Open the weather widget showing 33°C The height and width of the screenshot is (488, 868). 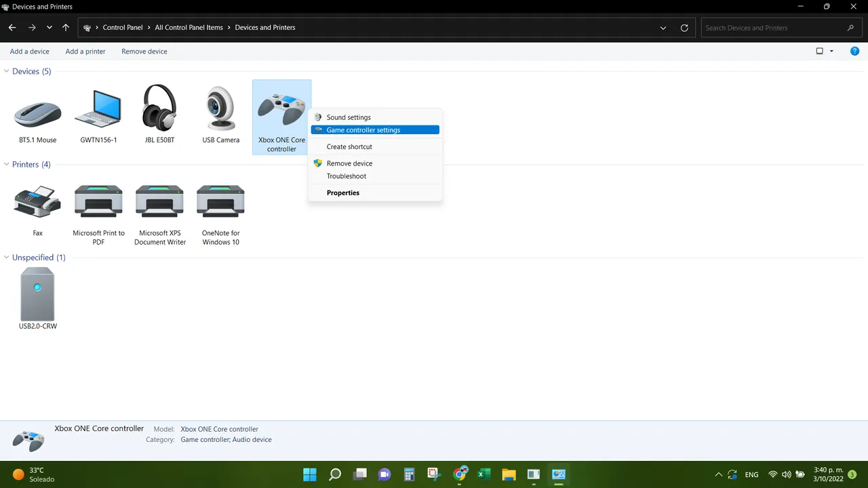(x=33, y=474)
